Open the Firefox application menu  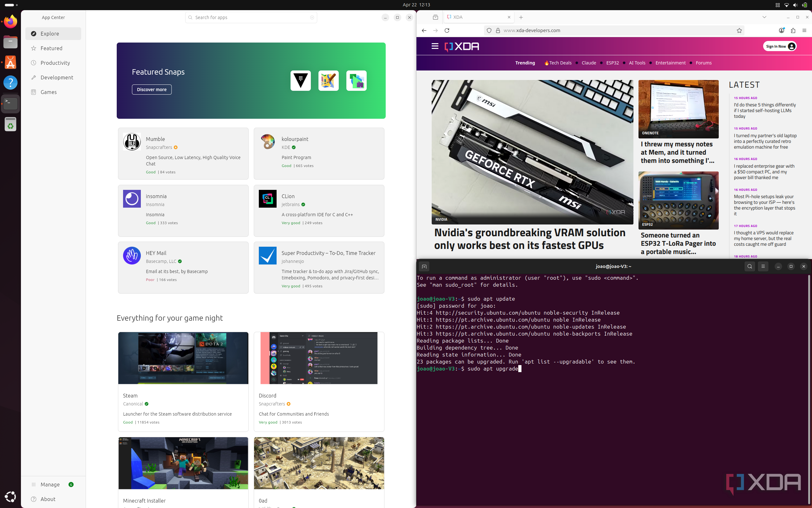(804, 30)
